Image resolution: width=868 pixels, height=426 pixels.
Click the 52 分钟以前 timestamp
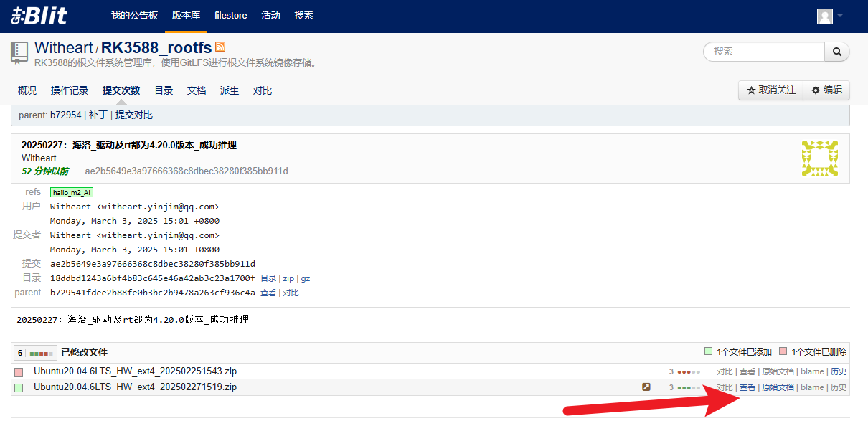tap(44, 171)
